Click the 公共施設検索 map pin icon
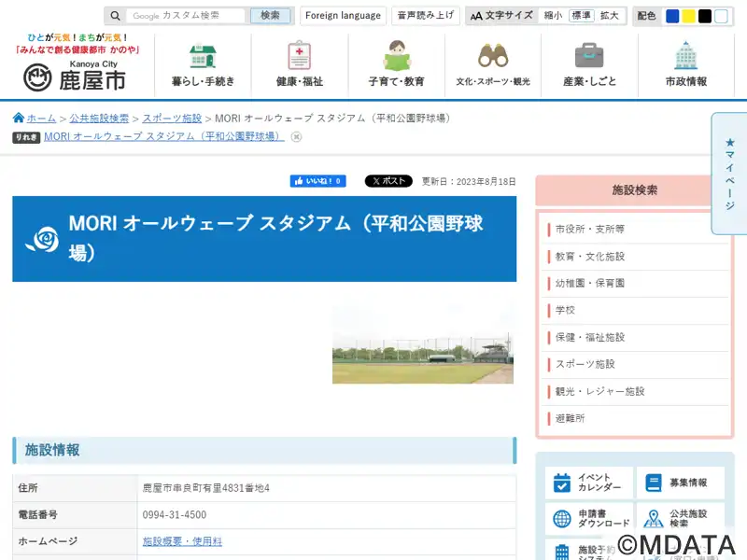This screenshot has height=560, width=747. click(654, 519)
